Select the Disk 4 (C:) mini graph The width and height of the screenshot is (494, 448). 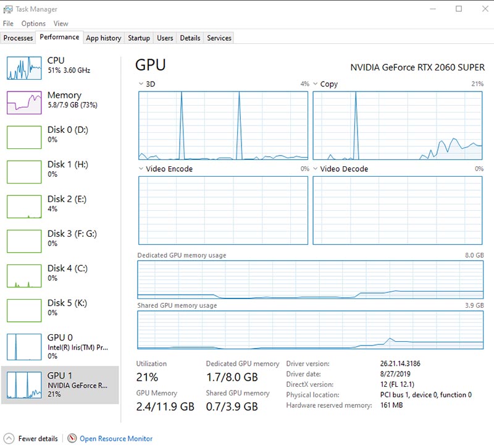tap(24, 276)
